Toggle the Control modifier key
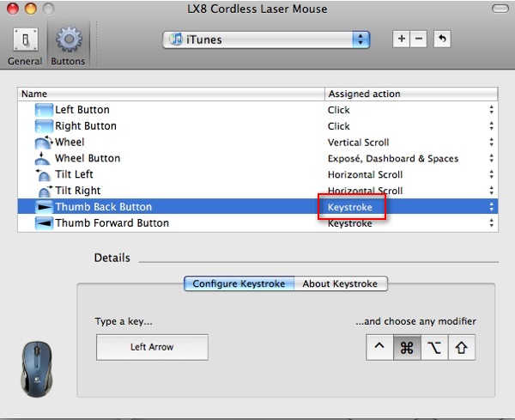The width and height of the screenshot is (515, 420). point(379,347)
